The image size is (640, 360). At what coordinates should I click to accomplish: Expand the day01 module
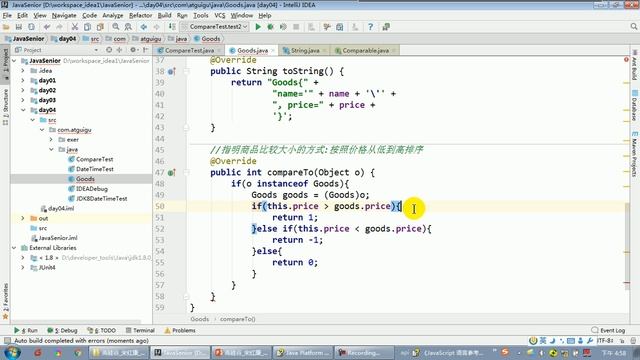coord(23,80)
